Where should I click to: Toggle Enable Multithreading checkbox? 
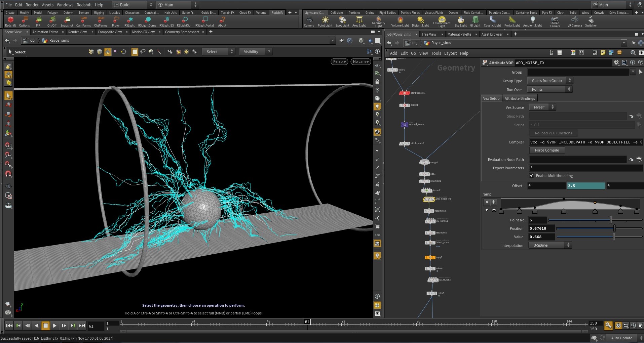pyautogui.click(x=532, y=176)
